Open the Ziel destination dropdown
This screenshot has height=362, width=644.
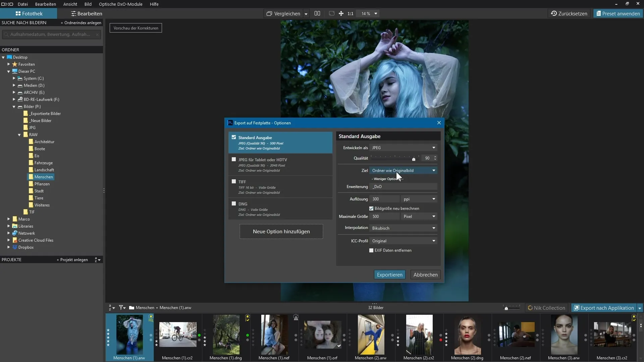pyautogui.click(x=404, y=171)
